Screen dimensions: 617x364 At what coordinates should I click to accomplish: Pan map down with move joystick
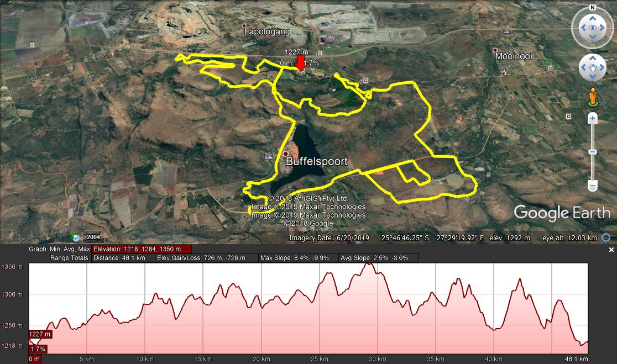[x=592, y=76]
